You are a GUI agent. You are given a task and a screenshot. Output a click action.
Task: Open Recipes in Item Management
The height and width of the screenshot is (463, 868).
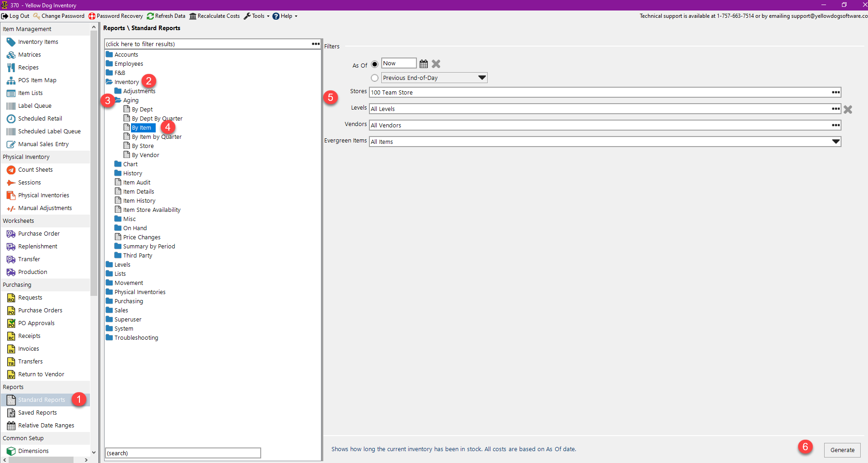[28, 68]
